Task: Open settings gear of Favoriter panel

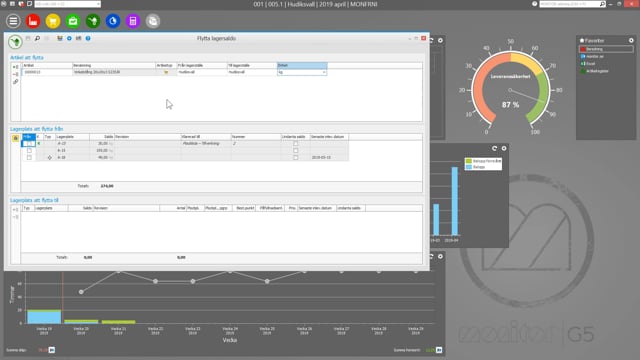Action: 631,40
